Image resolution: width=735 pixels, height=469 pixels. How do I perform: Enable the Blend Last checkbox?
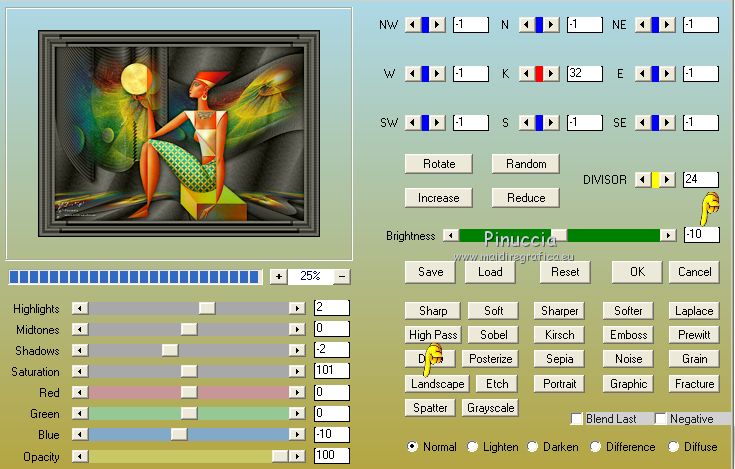coord(577,418)
